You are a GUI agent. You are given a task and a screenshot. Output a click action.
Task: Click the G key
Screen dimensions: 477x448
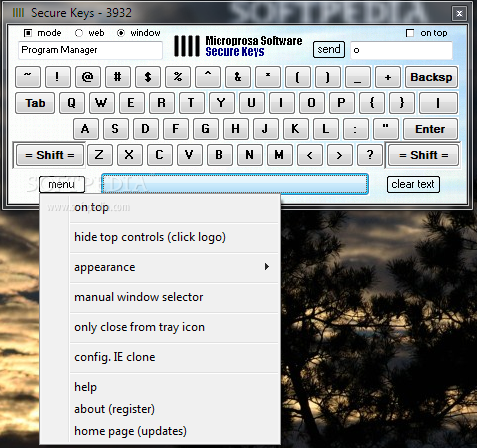click(206, 129)
